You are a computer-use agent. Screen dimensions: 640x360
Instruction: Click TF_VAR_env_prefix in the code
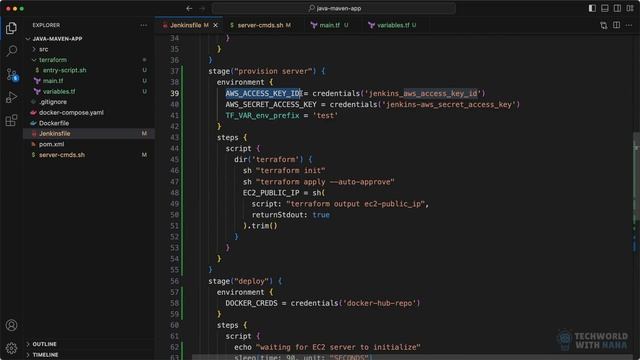click(x=262, y=116)
